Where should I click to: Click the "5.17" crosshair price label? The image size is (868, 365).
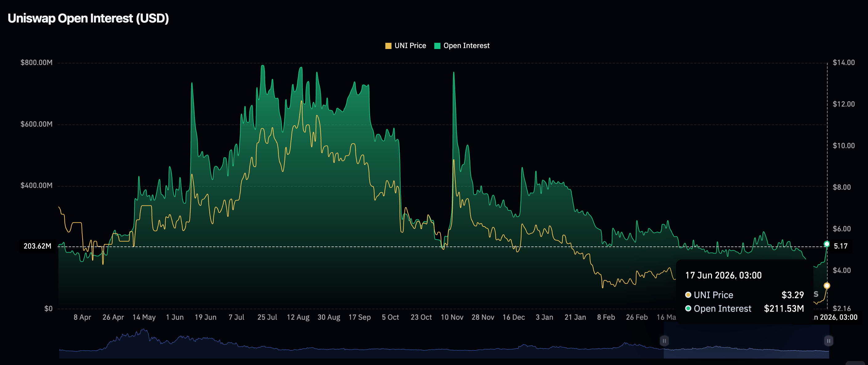(x=840, y=246)
